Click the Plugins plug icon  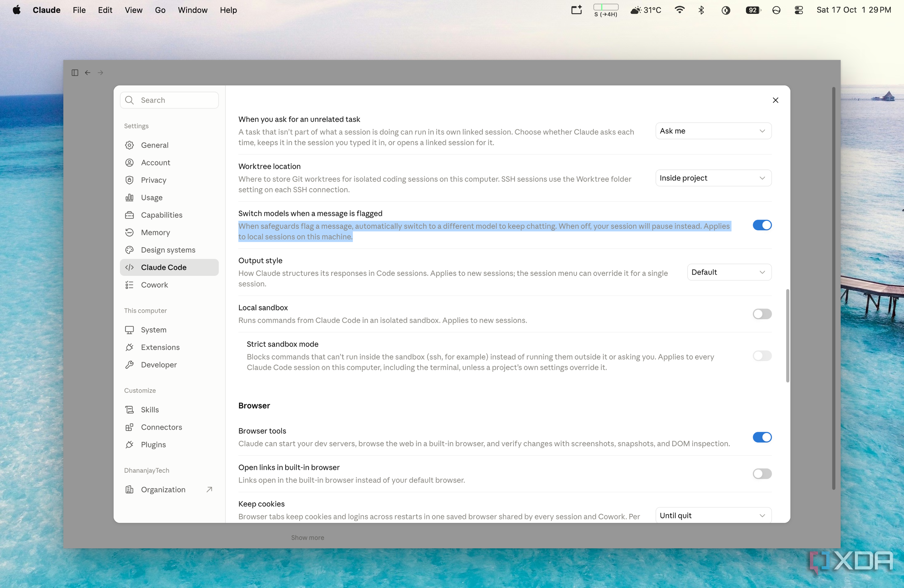[129, 444]
